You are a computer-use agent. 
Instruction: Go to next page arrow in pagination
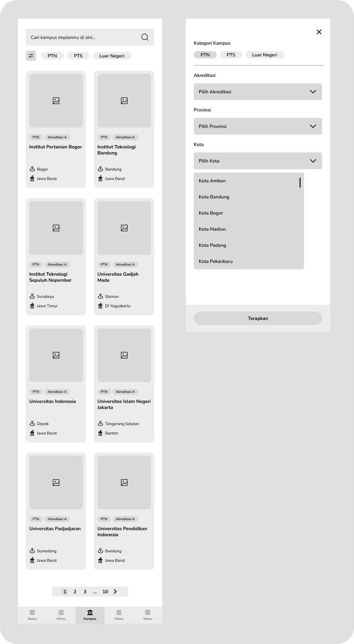(x=115, y=592)
